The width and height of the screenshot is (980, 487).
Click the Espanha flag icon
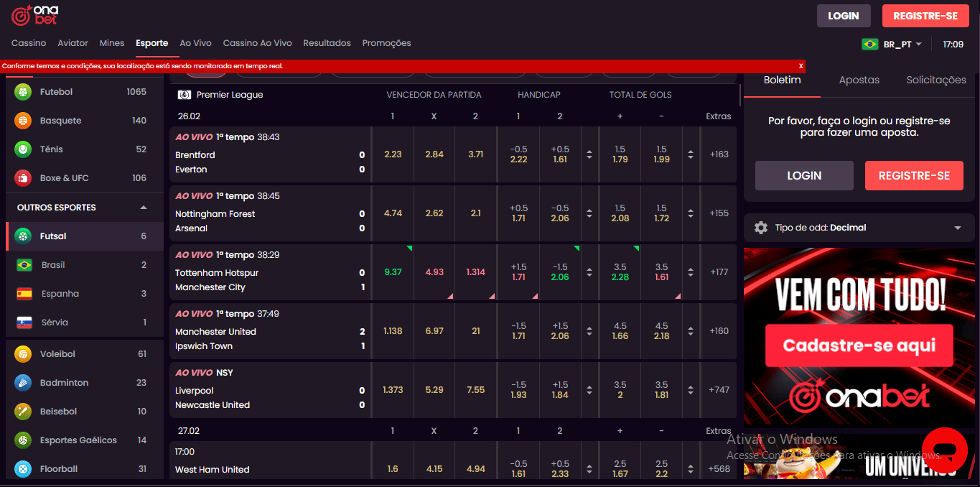(x=24, y=294)
